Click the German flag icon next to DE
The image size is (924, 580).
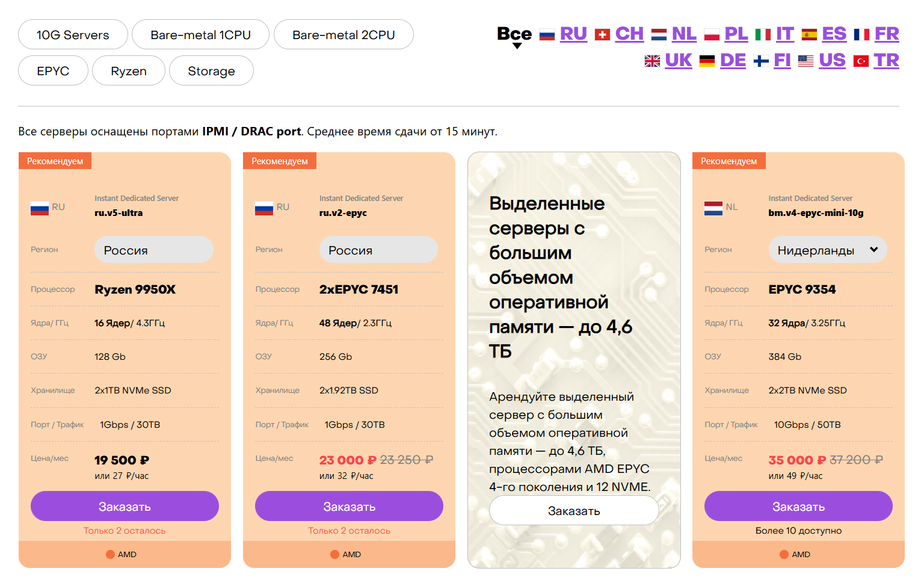707,61
